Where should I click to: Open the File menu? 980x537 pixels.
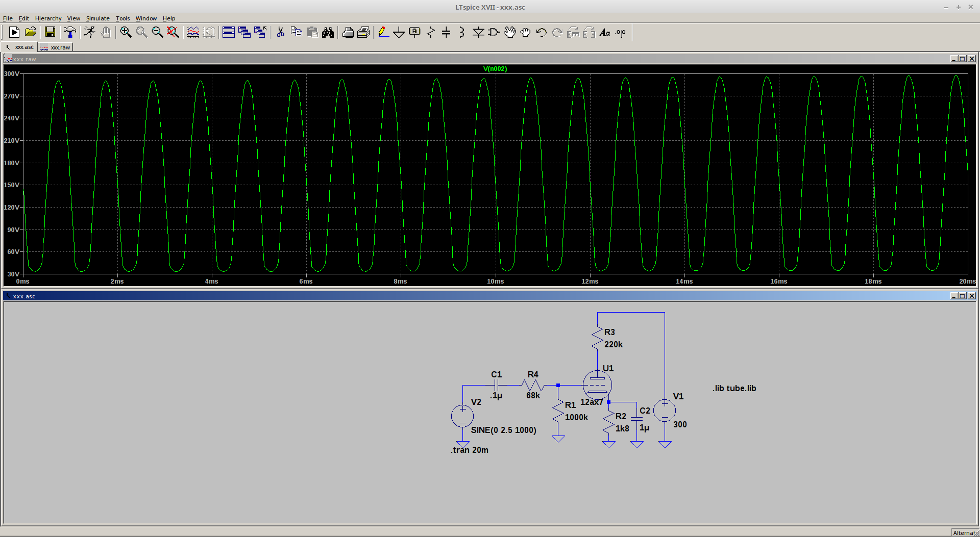[8, 18]
